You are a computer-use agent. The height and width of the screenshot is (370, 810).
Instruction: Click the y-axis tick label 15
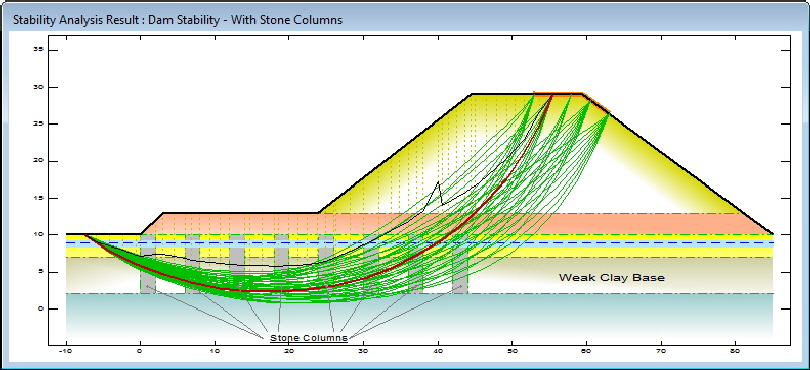pos(38,198)
